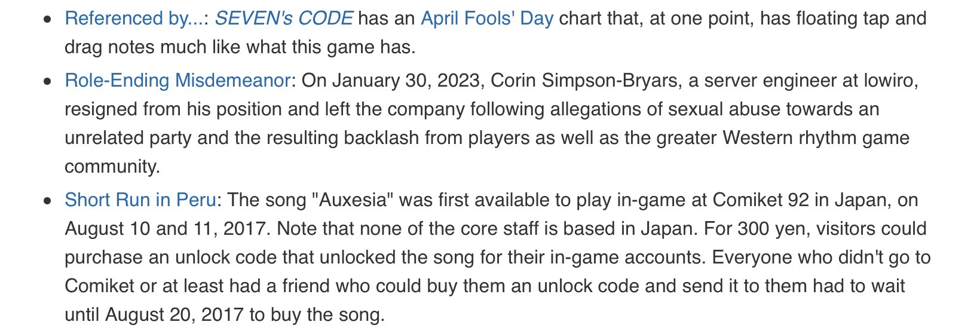Open the Role-Ending Misdemeanor link
The image size is (980, 331).
pos(177,81)
